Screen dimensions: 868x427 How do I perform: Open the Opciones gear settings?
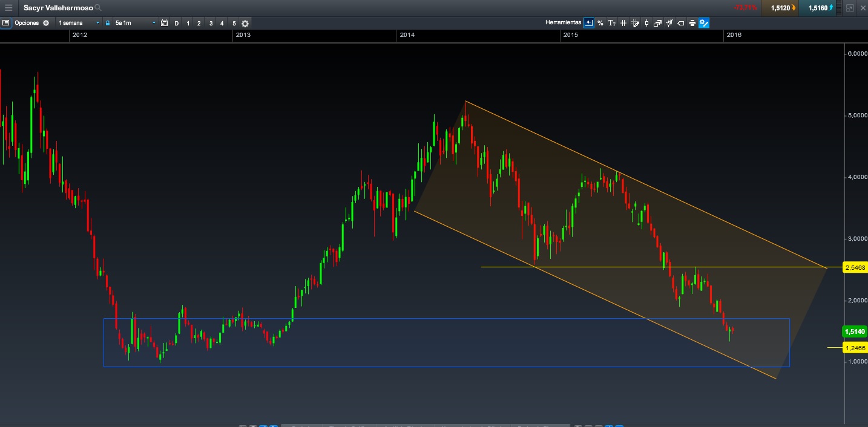(x=46, y=23)
